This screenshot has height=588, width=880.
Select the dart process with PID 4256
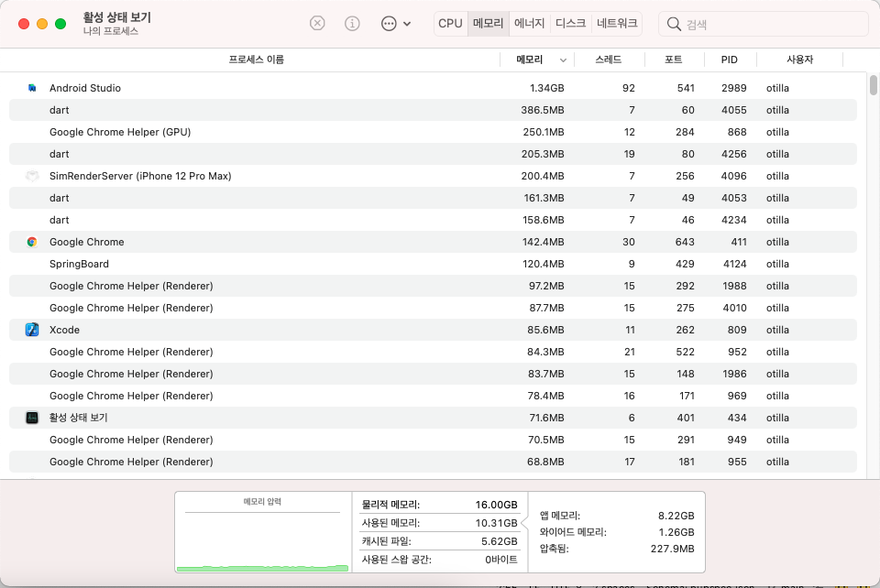click(x=433, y=154)
